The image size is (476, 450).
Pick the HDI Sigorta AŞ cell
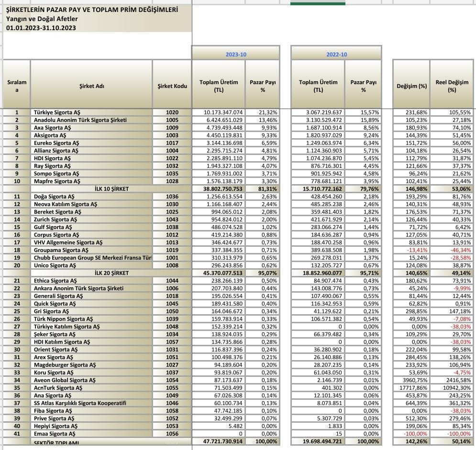tap(91, 158)
